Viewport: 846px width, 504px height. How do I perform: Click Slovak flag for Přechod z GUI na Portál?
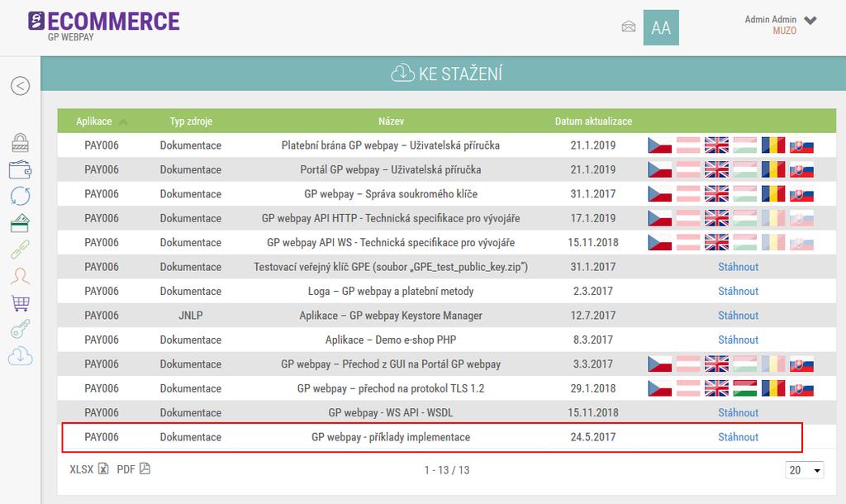click(x=801, y=364)
